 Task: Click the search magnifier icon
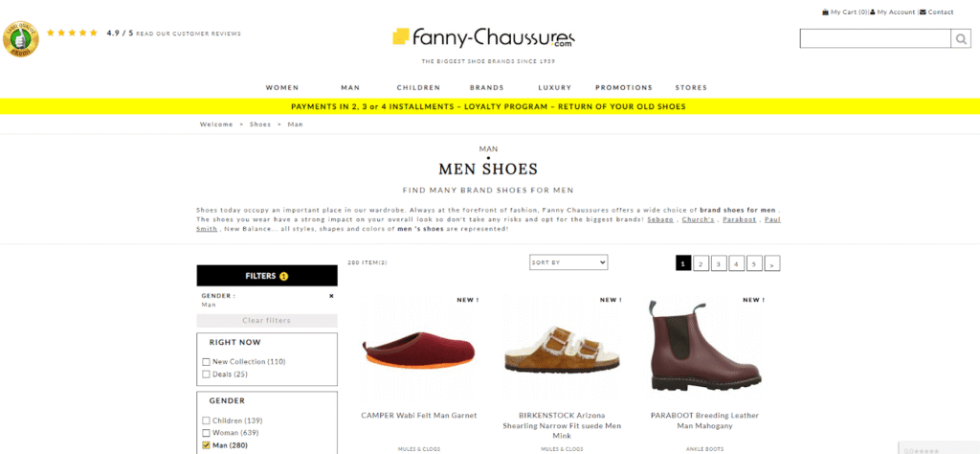pyautogui.click(x=960, y=38)
